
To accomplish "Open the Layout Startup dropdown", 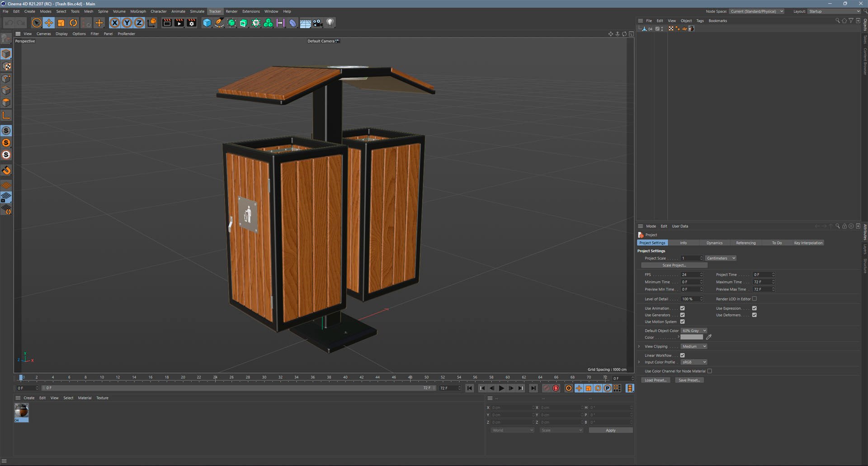I will (834, 11).
